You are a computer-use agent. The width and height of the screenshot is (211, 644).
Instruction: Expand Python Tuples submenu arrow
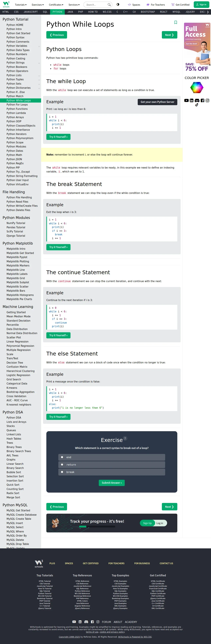pyautogui.click(x=39, y=80)
